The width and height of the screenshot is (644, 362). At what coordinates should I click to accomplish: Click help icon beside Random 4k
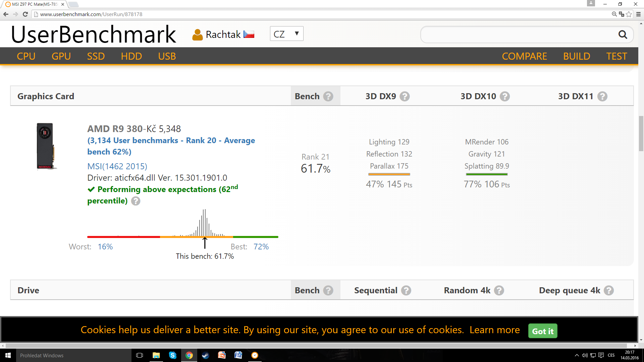coord(499,291)
